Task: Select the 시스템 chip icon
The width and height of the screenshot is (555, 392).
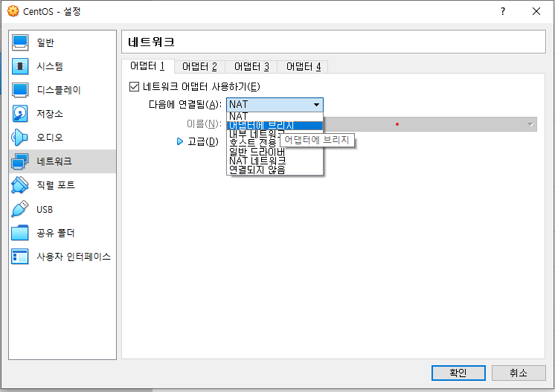Action: [20, 66]
